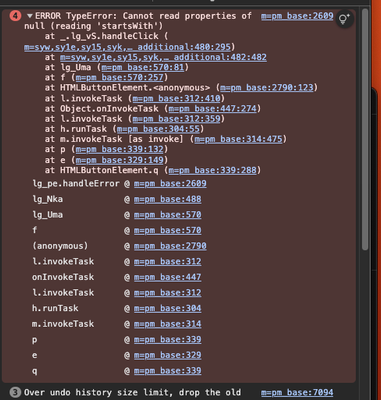Image resolution: width=381 pixels, height=400 pixels.
Task: Click the 'onInvokeTask' call stack entry text
Action: 63,277
